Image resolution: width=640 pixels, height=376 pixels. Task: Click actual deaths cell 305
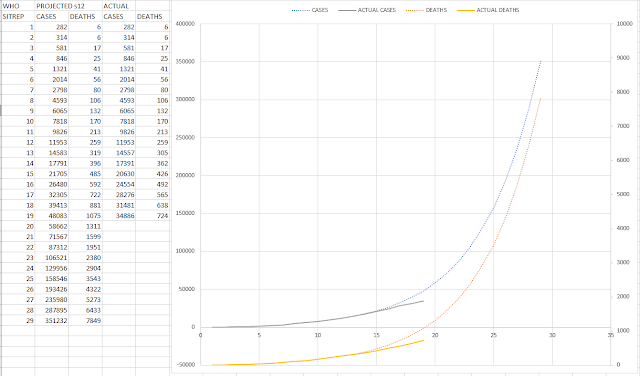pos(153,153)
